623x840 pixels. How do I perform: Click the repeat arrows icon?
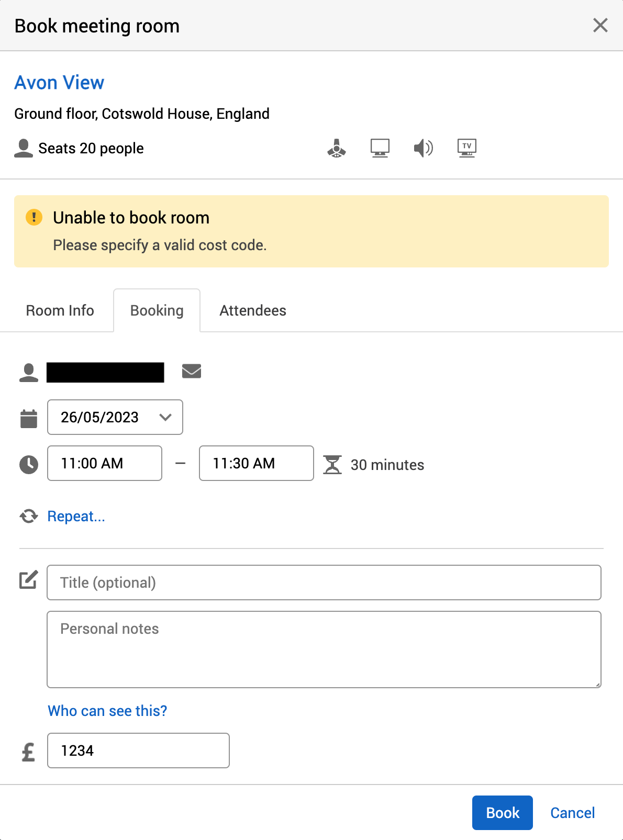[x=29, y=517]
